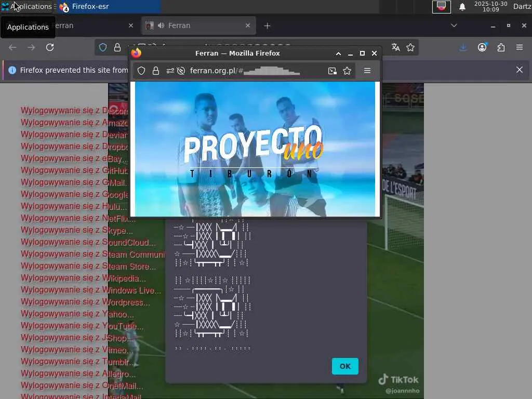Close the first Ferran tab in main window
The width and height of the screenshot is (532, 399).
pyautogui.click(x=131, y=25)
